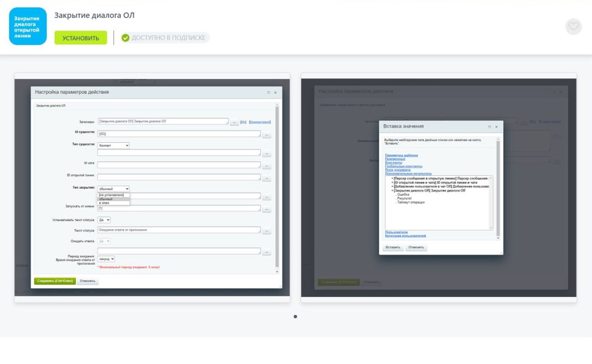
Task: Close the Настройка параметров действия dialog
Action: (x=275, y=92)
